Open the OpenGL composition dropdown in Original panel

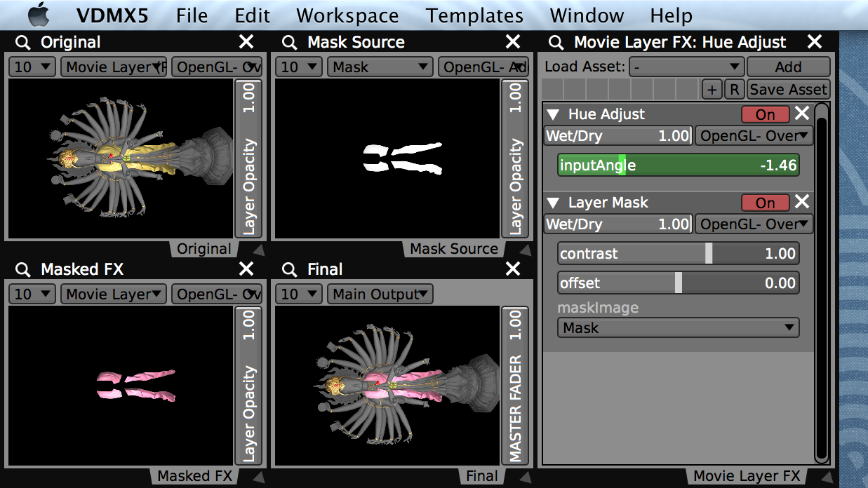[x=217, y=67]
